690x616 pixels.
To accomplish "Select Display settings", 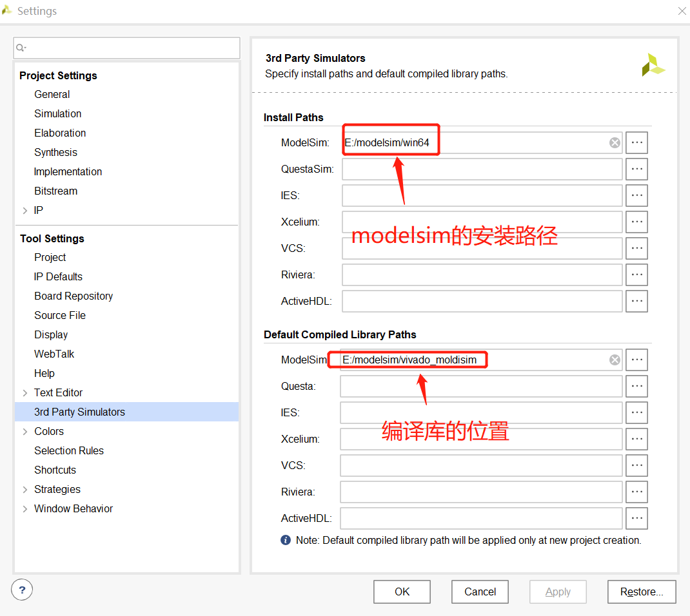I will [x=51, y=334].
